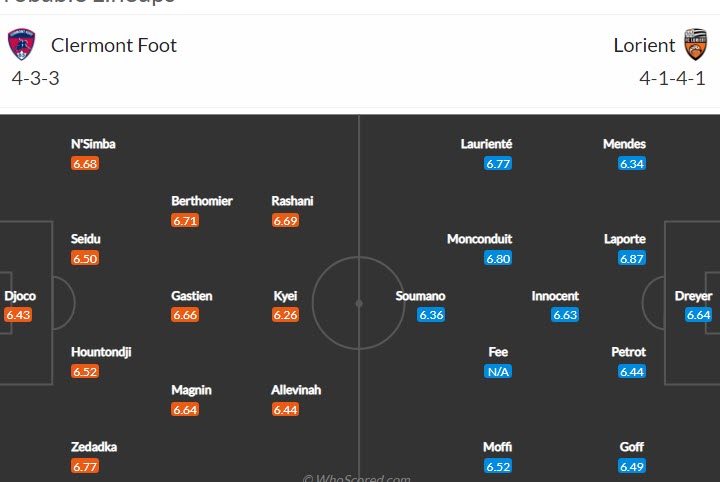The width and height of the screenshot is (720, 482).
Task: Select goalkeeper Djoco
Action: 20,296
